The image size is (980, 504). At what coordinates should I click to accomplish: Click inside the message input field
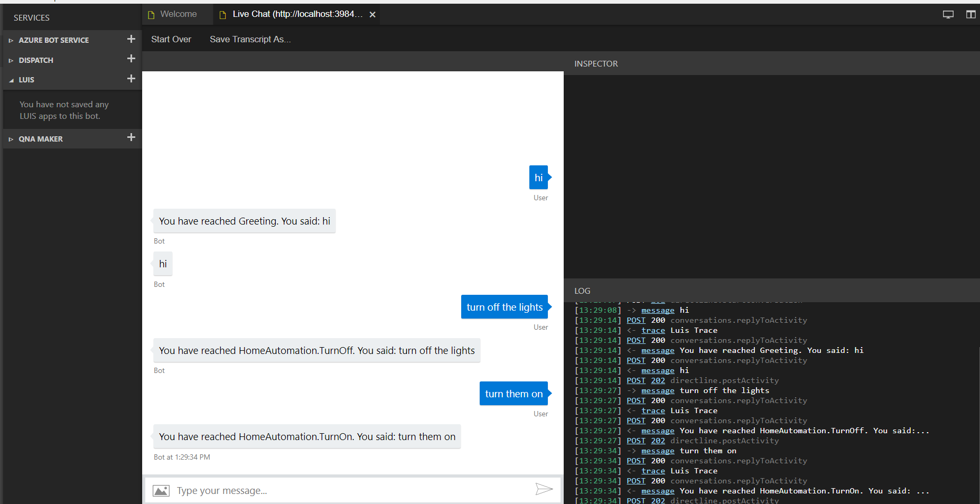[317, 490]
